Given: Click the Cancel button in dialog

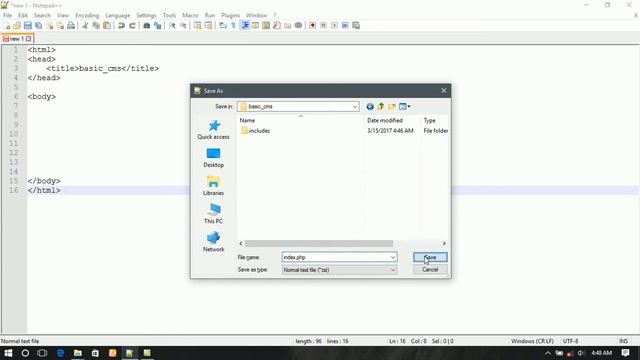Looking at the screenshot, I should pos(430,270).
